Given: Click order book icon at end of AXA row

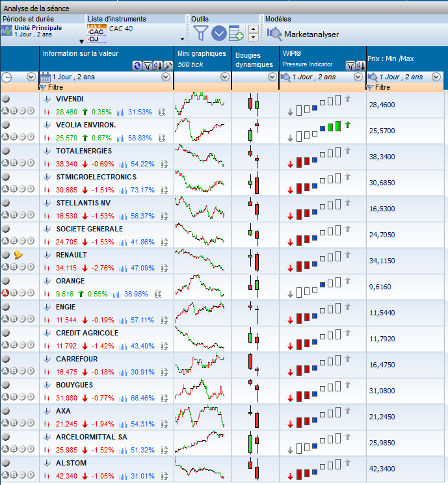Looking at the screenshot, I should [x=165, y=424].
